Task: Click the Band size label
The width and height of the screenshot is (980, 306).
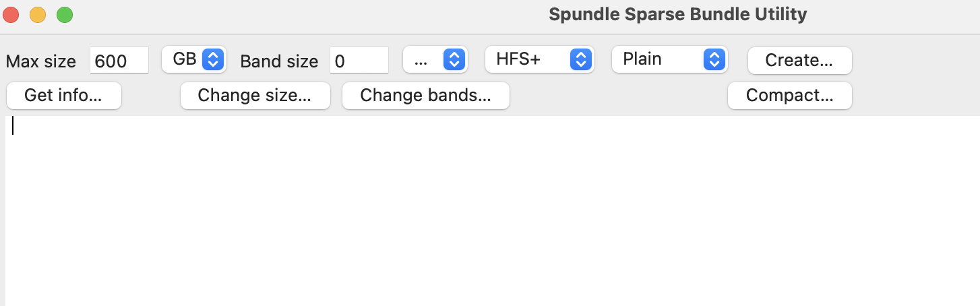Action: point(279,61)
